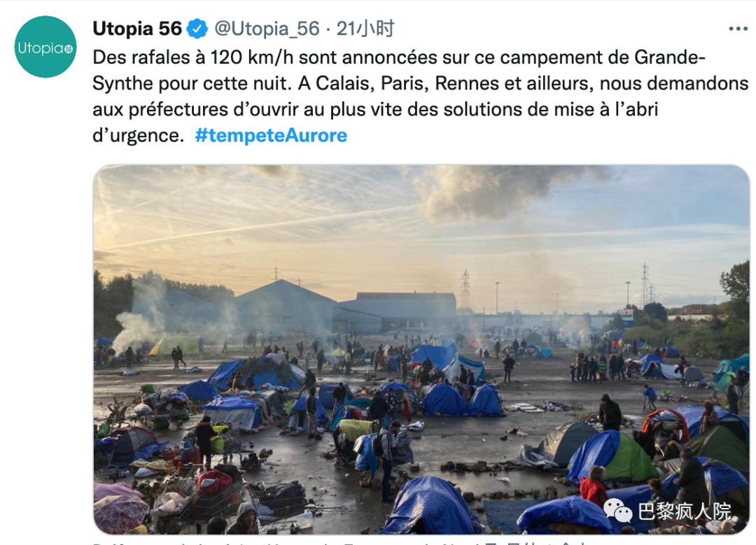Open the Utopia 56 profile avatar
756x545 pixels.
click(x=45, y=47)
